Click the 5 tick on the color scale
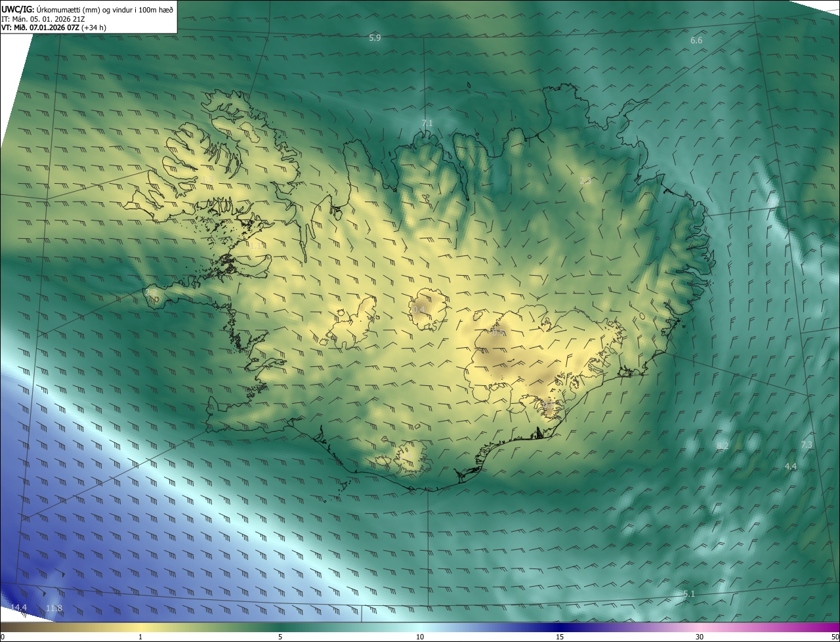840x642 pixels. 280,637
